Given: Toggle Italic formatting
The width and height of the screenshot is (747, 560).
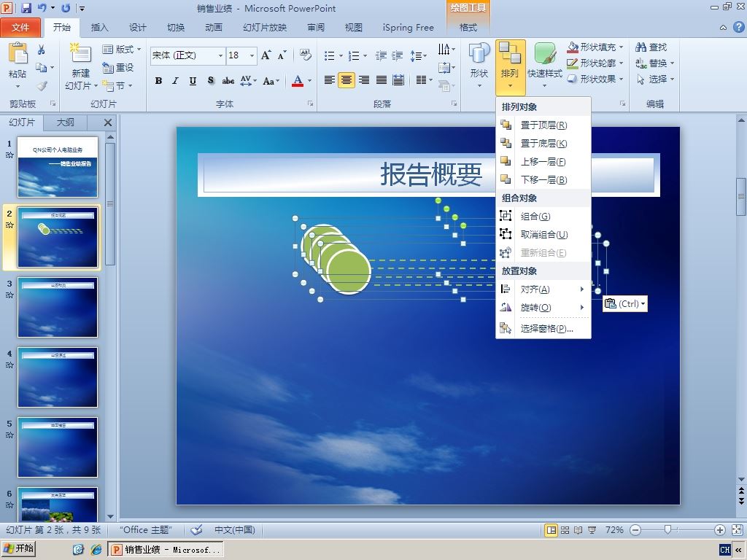Looking at the screenshot, I should [x=176, y=80].
